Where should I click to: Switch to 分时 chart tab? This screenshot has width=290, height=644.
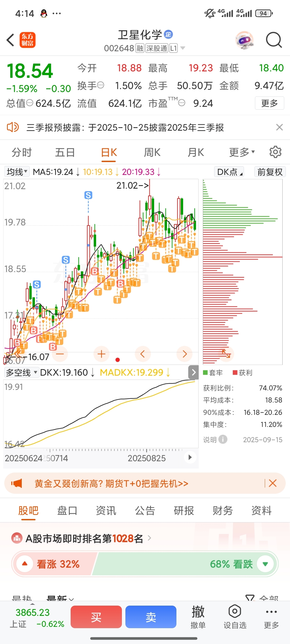[22, 152]
